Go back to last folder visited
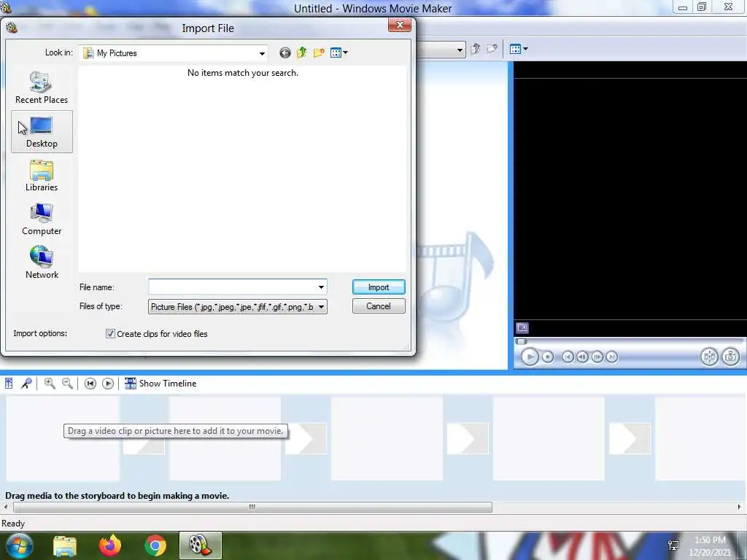This screenshot has width=747, height=560. coord(285,52)
